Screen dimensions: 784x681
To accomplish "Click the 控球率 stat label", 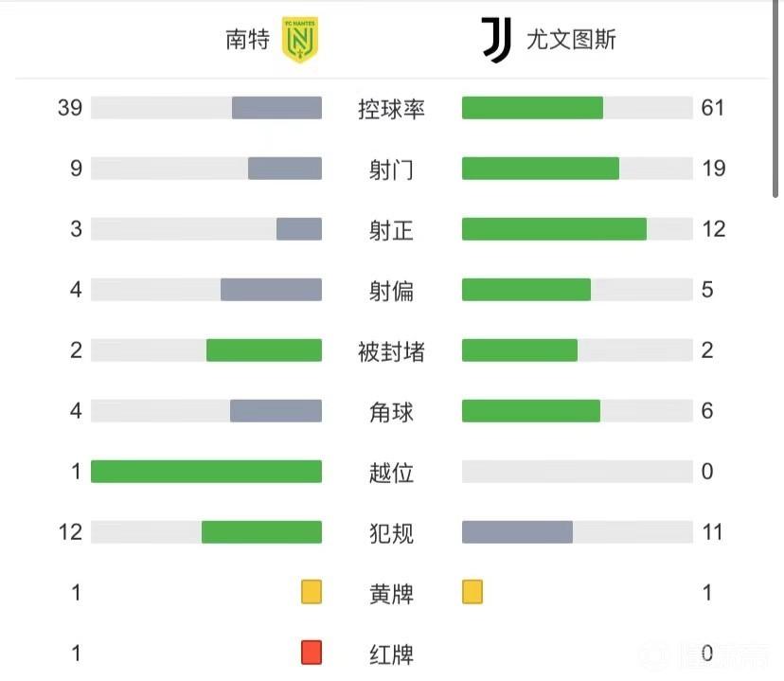I will pyautogui.click(x=391, y=109).
